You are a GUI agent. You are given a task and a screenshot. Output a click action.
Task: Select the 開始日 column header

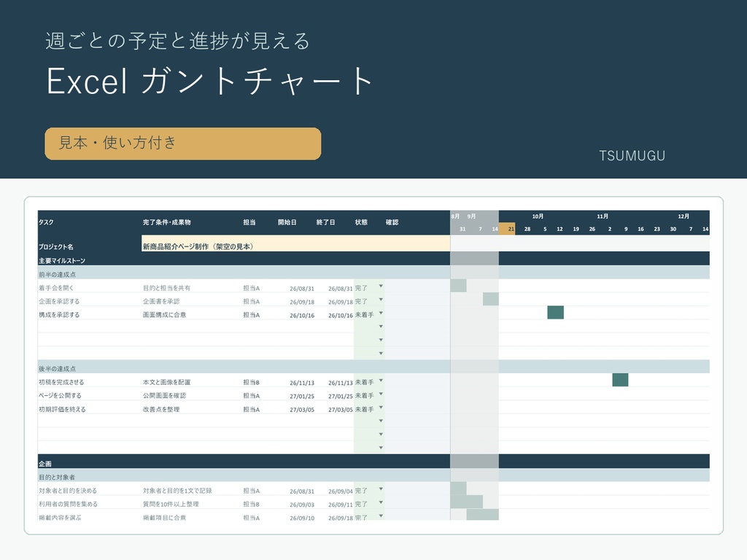[x=287, y=222]
